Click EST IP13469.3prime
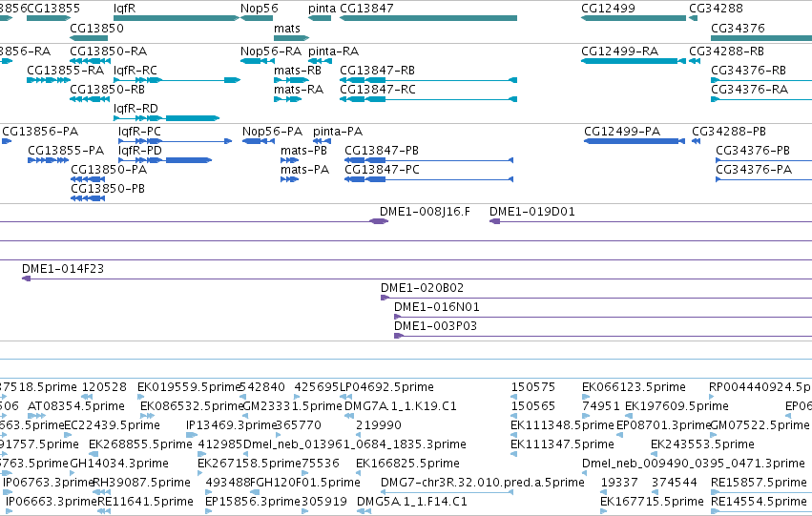The image size is (812, 516). [x=232, y=425]
